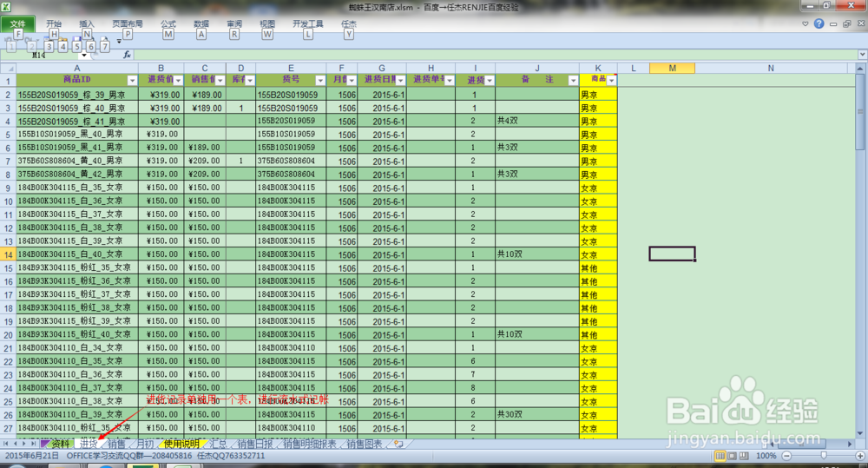This screenshot has width=868, height=468.
Task: Open the 销售图表 worksheet tab
Action: click(x=365, y=445)
